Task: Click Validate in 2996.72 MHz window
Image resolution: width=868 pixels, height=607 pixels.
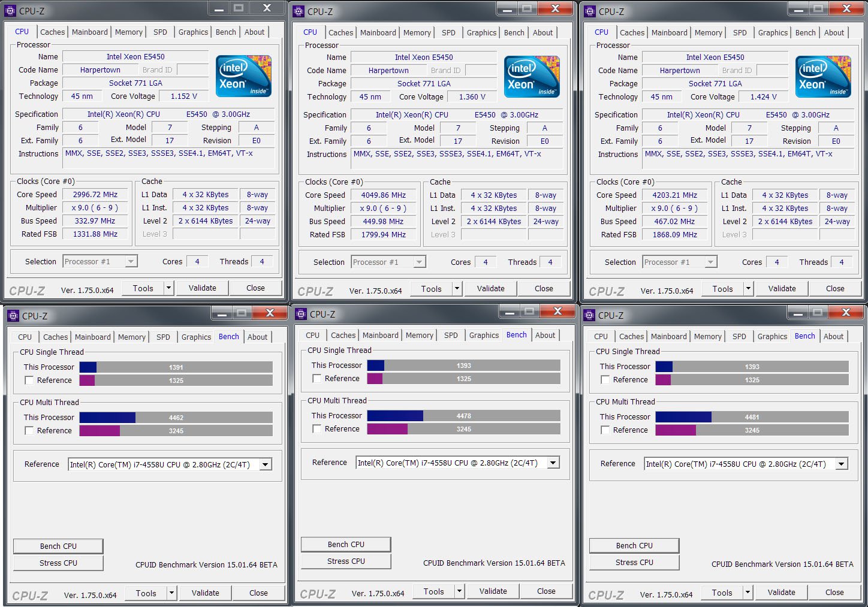Action: coord(203,288)
